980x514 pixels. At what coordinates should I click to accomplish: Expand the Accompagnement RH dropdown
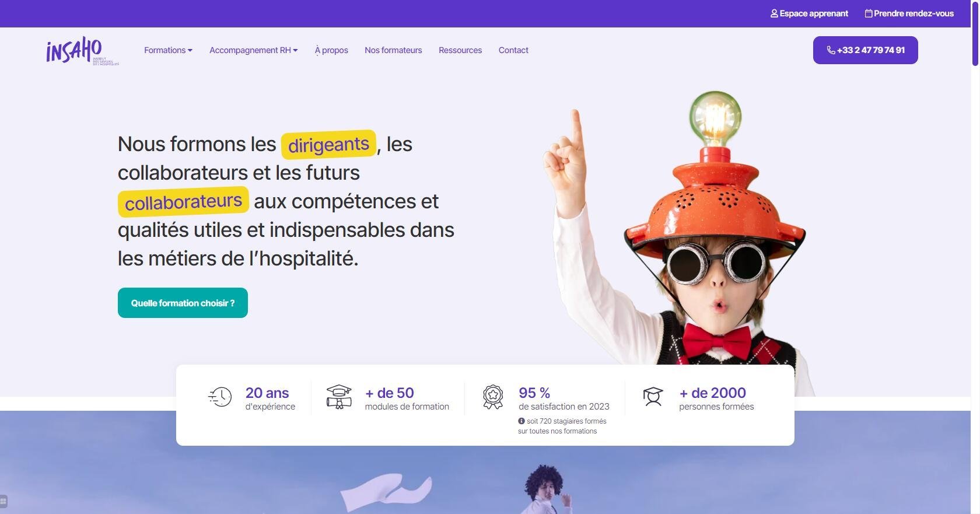click(x=254, y=50)
